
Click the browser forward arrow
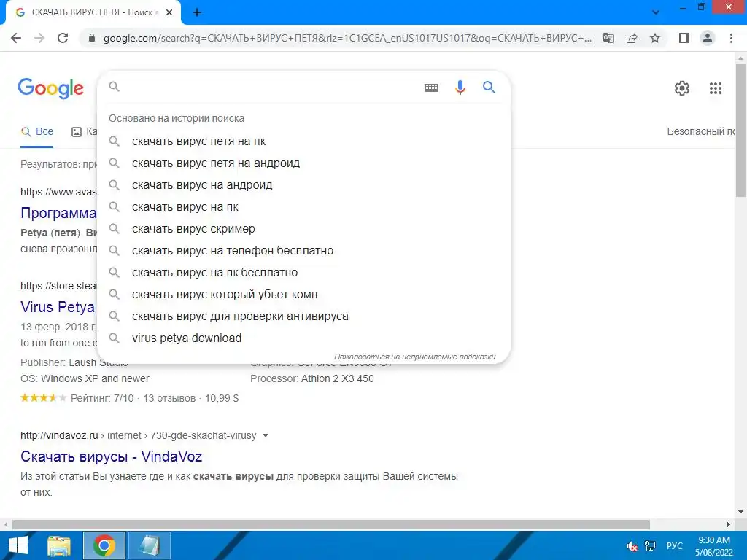pos(39,38)
